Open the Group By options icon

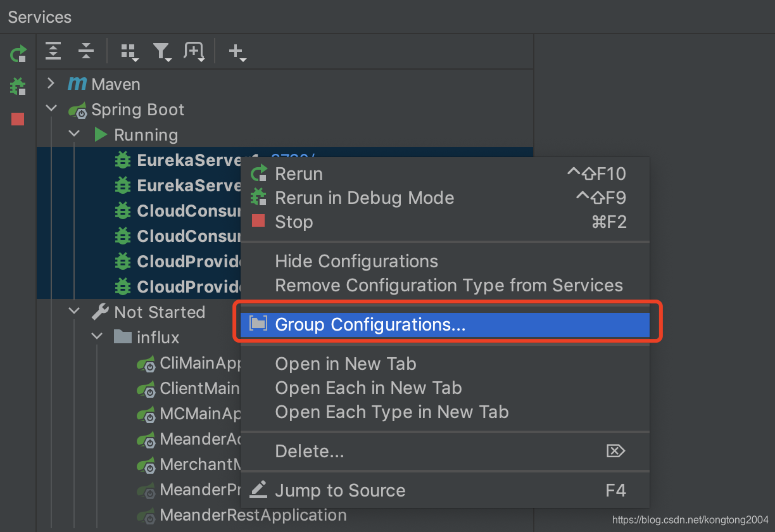[x=129, y=51]
